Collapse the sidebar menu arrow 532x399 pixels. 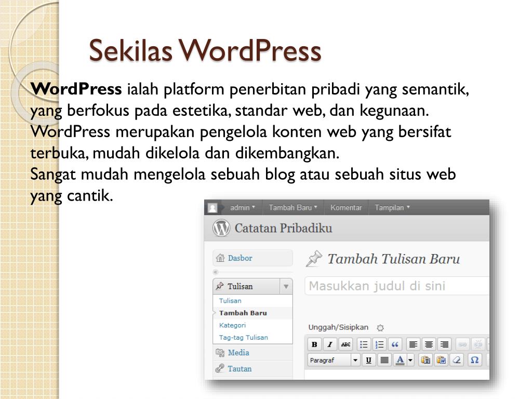click(x=216, y=272)
